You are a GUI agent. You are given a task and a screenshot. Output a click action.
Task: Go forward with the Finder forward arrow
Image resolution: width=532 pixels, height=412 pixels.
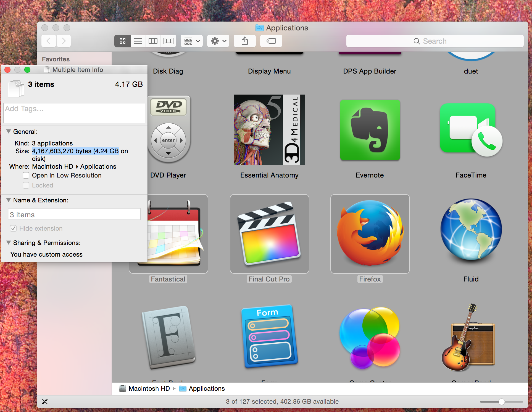coord(64,41)
